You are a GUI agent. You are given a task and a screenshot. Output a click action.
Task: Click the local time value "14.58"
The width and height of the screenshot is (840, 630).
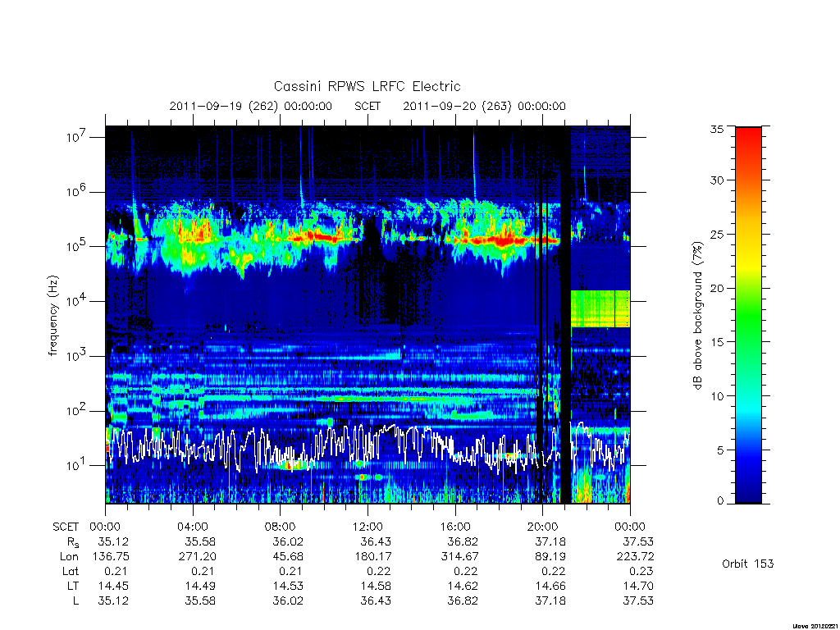click(376, 586)
